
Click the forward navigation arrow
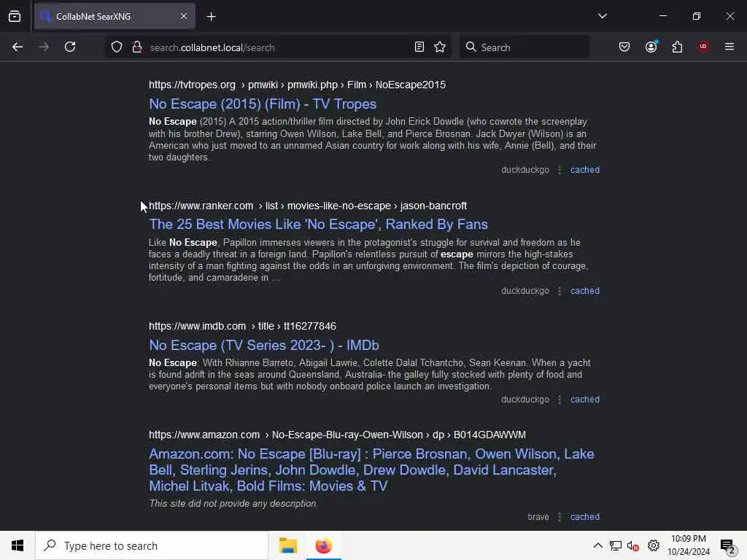click(44, 47)
